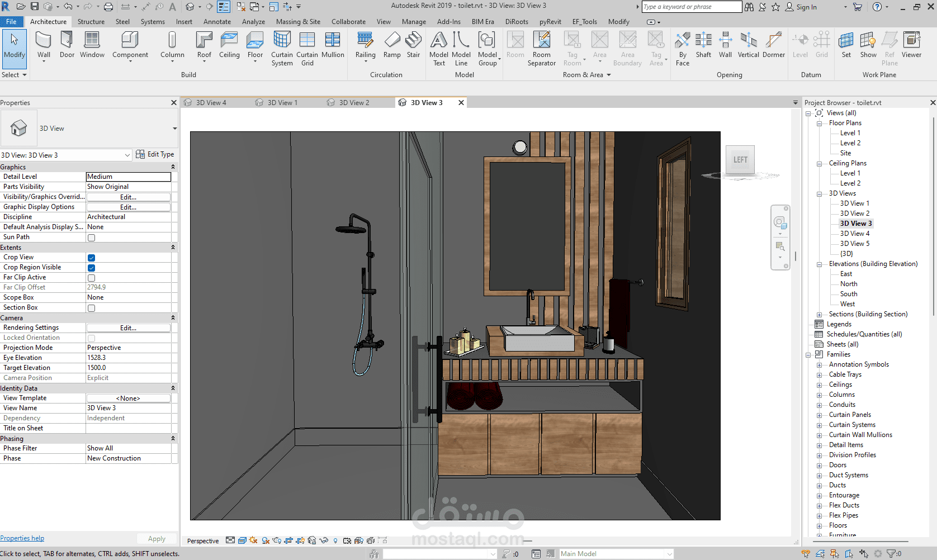
Task: Click the Print icon in quick access toolbar
Action: (x=108, y=7)
